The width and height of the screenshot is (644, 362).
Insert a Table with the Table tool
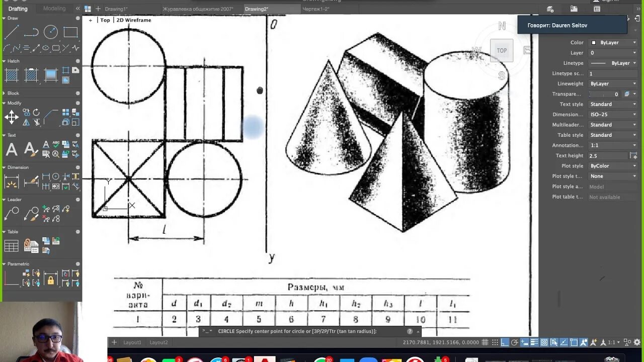[11, 246]
